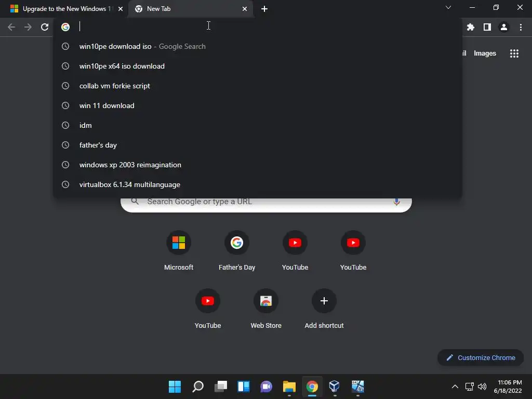The height and width of the screenshot is (399, 532).
Task: Go back using the back arrow
Action: point(11,27)
